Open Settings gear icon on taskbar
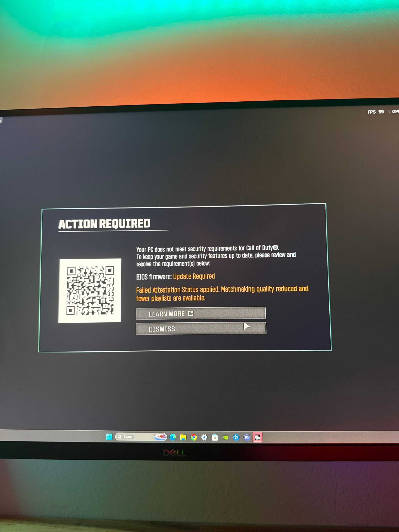The width and height of the screenshot is (399, 532). [204, 437]
